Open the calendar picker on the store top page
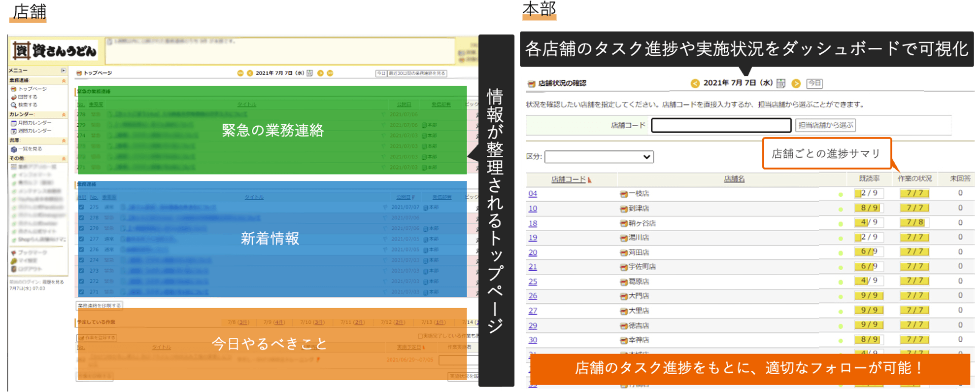 [310, 73]
